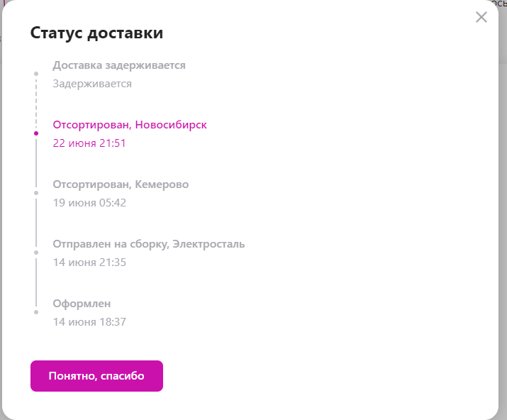Select the "Отсортирован, Кемерово" status
Screen dimensions: 507x420
click(121, 184)
